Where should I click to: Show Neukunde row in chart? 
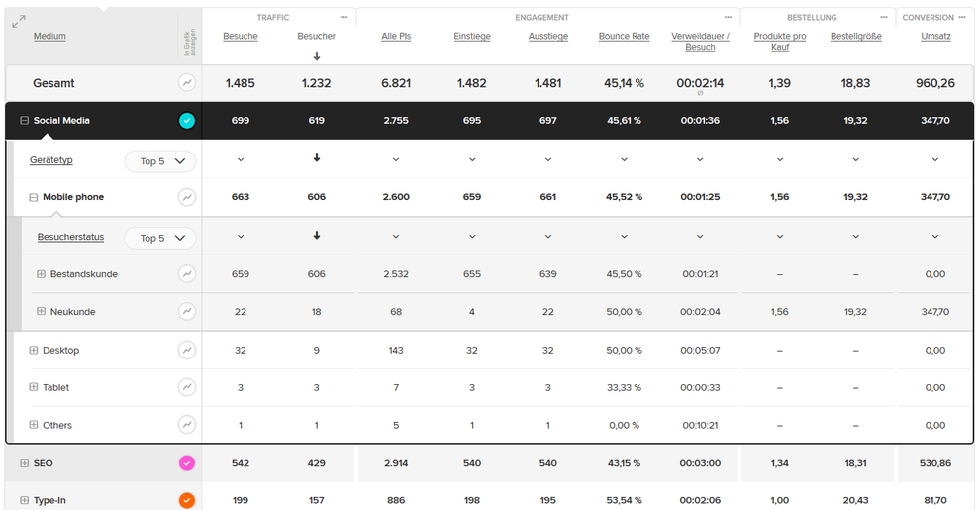click(187, 311)
